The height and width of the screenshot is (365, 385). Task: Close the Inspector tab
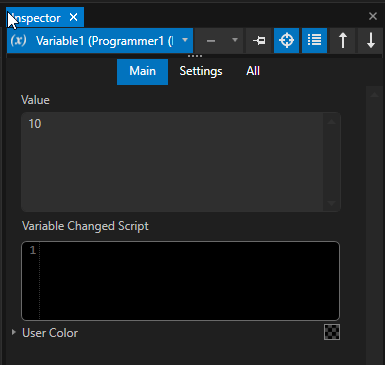coord(74,17)
